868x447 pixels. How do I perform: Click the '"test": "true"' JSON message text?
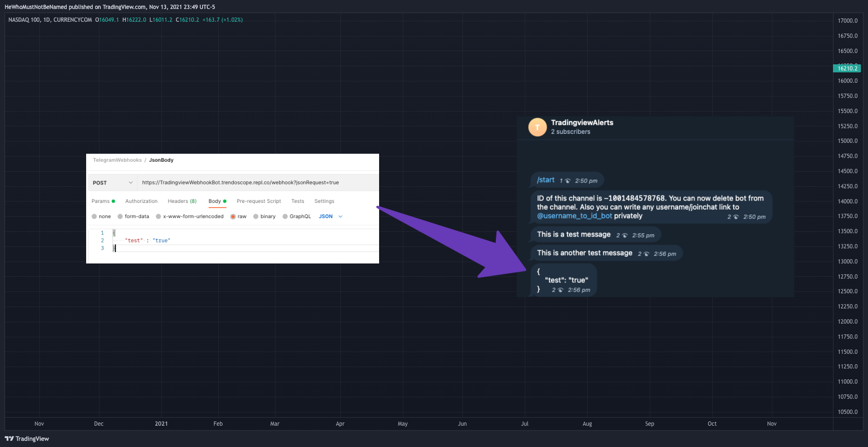point(567,280)
